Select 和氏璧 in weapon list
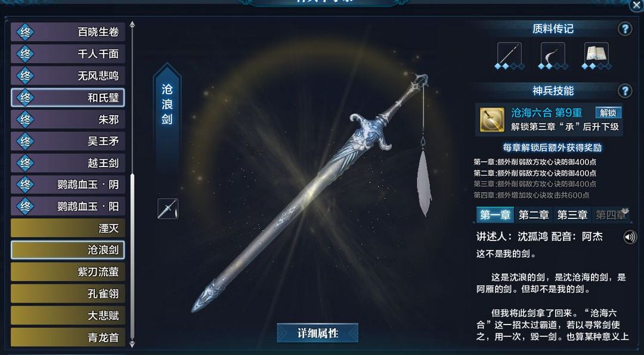The width and height of the screenshot is (644, 355). (68, 97)
